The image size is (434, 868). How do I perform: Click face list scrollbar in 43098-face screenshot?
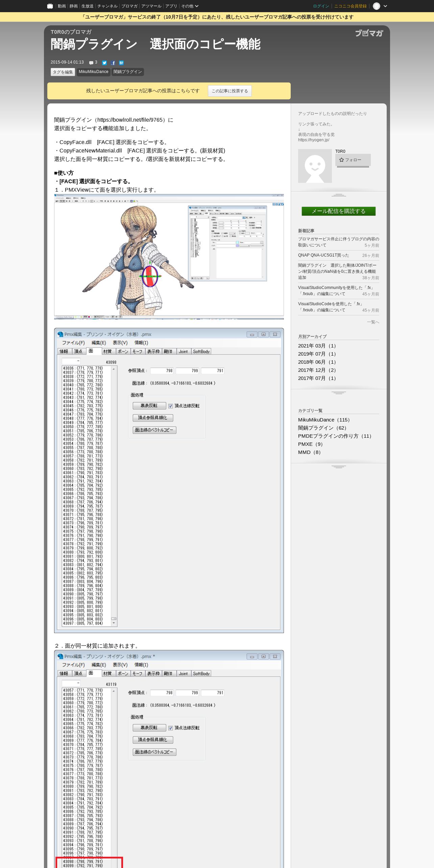pos(114,496)
